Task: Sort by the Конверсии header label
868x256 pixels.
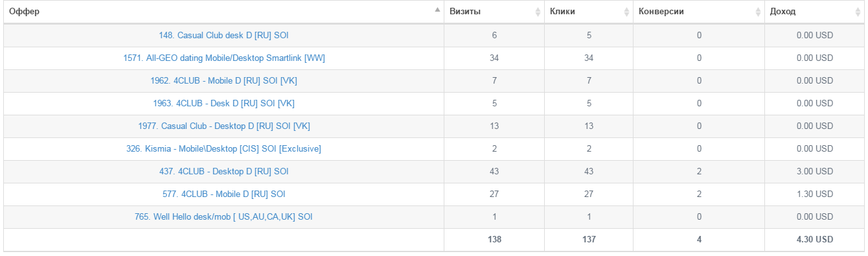Action: pyautogui.click(x=661, y=12)
